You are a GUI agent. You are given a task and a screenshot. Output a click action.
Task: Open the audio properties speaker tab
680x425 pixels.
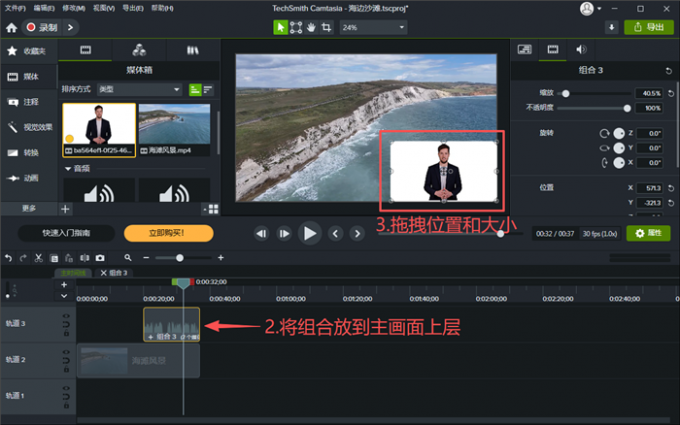coord(581,49)
